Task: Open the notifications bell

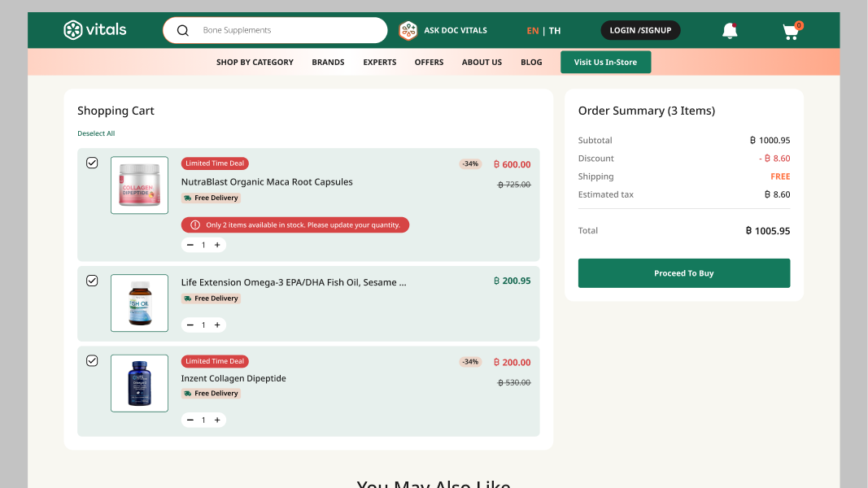Action: click(730, 31)
